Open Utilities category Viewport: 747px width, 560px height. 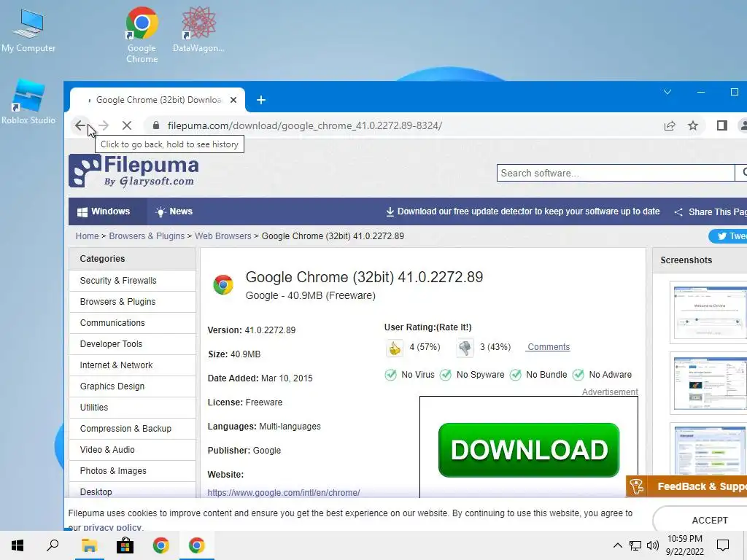pos(133,408)
